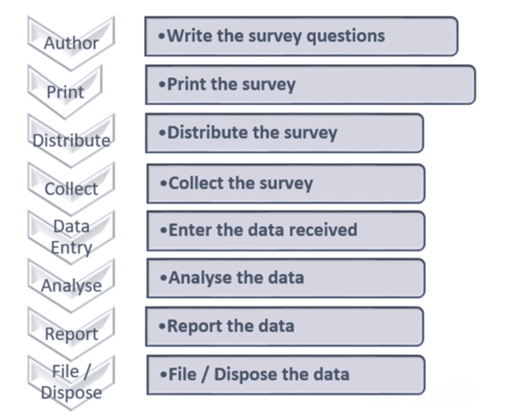Click the Report chevron shape
The width and height of the screenshot is (507, 420).
(x=71, y=334)
